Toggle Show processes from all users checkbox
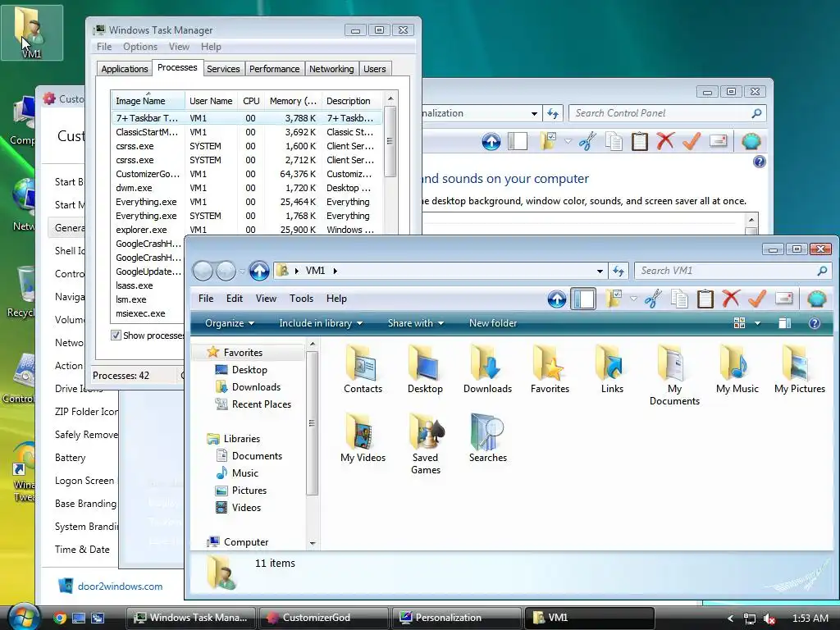This screenshot has width=840, height=630. point(116,336)
